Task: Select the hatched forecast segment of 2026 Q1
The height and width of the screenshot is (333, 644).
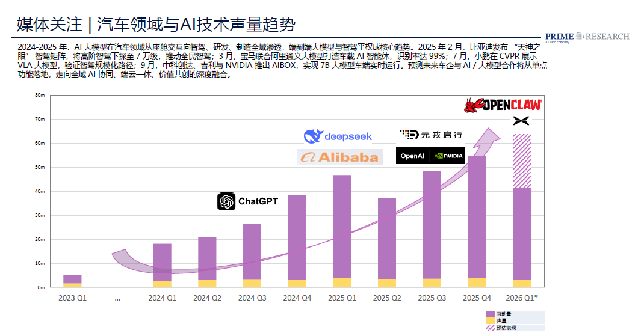Action: (522, 160)
